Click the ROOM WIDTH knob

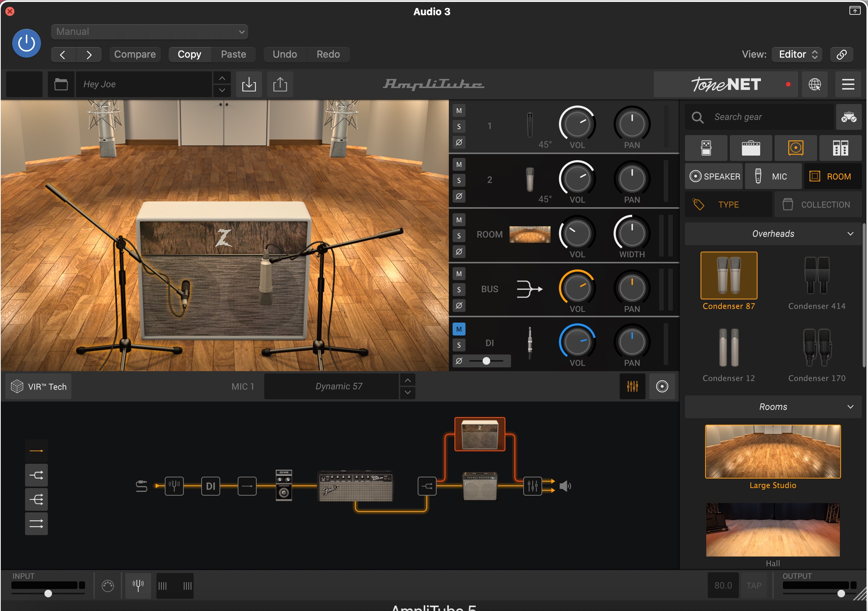point(632,233)
